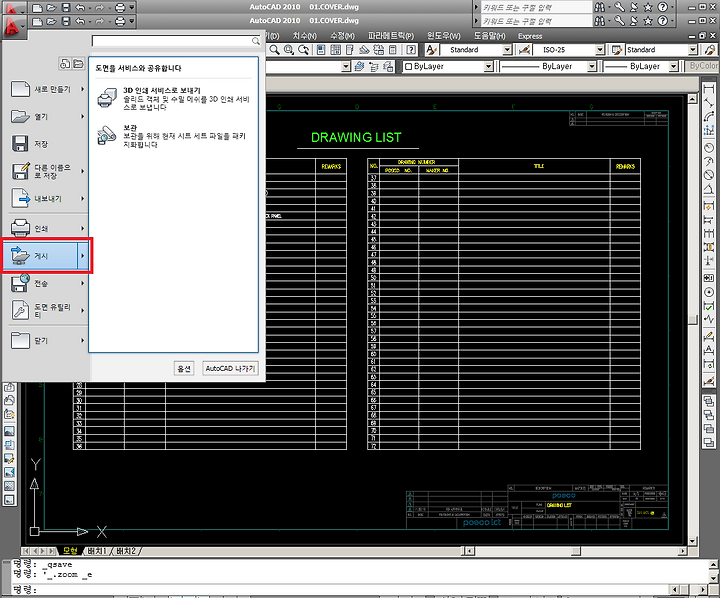Open the QuickCalc calculator icon

click(x=393, y=50)
